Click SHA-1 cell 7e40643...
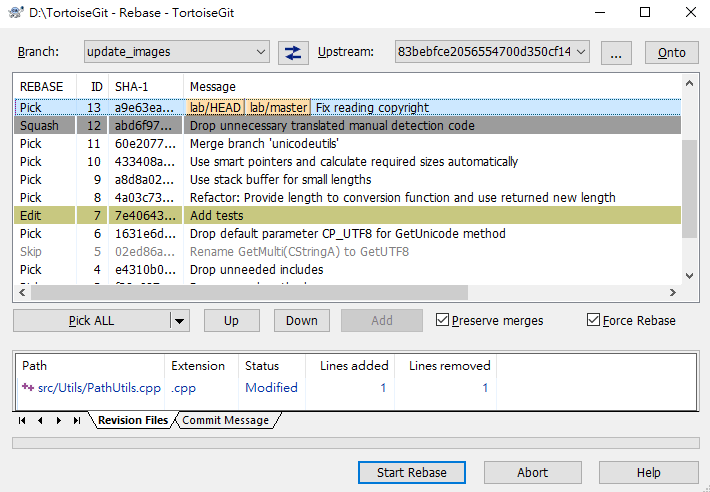Image resolution: width=710 pixels, height=492 pixels. pyautogui.click(x=144, y=215)
